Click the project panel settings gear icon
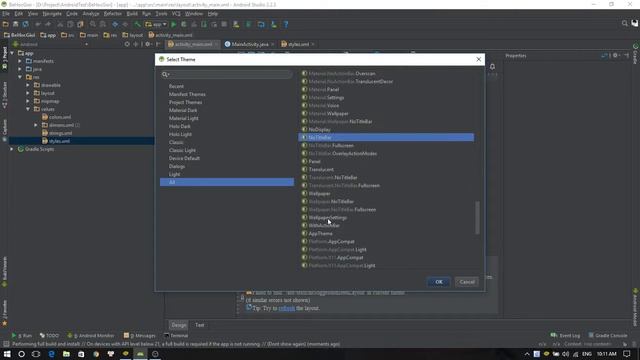Viewport: 640px width, 360px height. tap(148, 44)
